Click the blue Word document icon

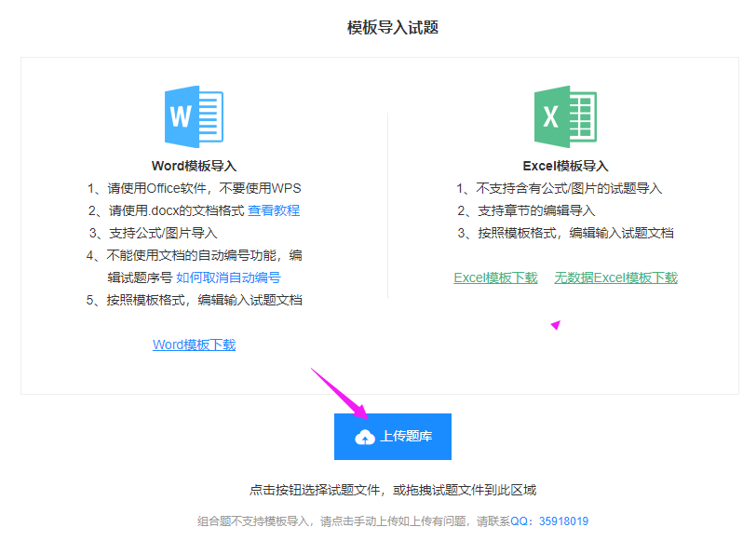tap(194, 116)
